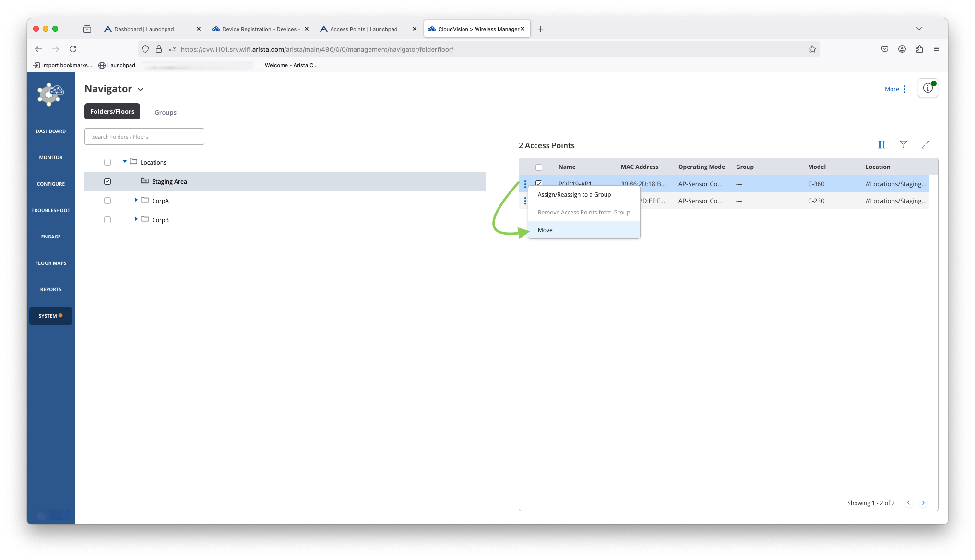Open the Configure section in the sidebar

pyautogui.click(x=50, y=184)
